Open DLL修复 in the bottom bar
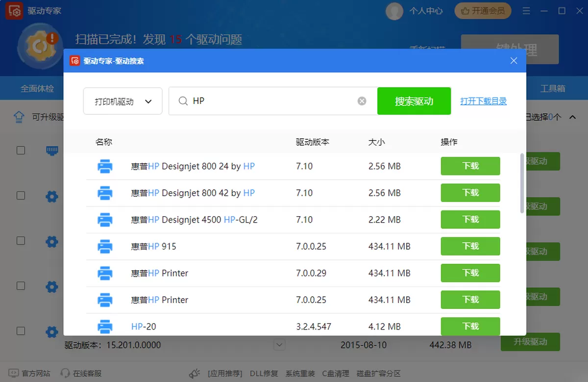This screenshot has width=588, height=382. tap(264, 373)
